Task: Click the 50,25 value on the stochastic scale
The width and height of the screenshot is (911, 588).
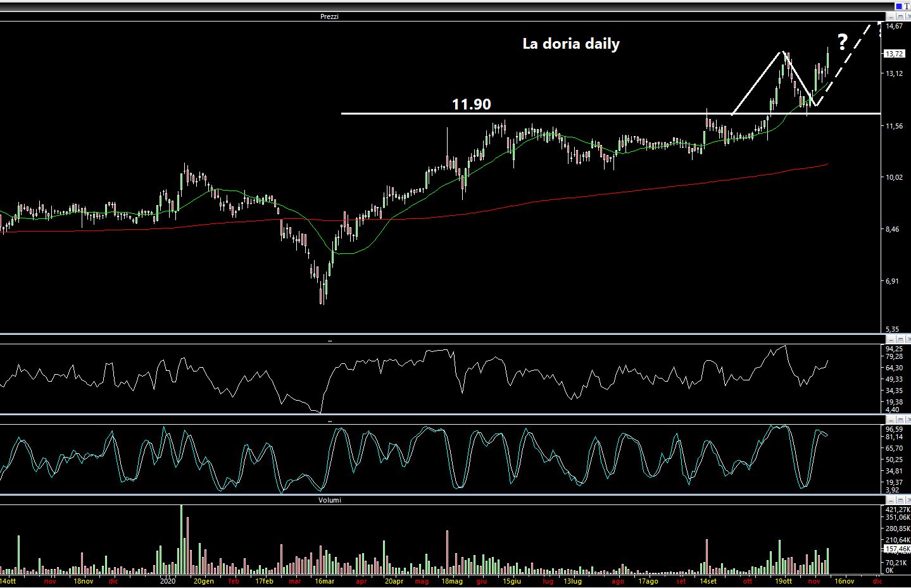Action: (x=895, y=460)
